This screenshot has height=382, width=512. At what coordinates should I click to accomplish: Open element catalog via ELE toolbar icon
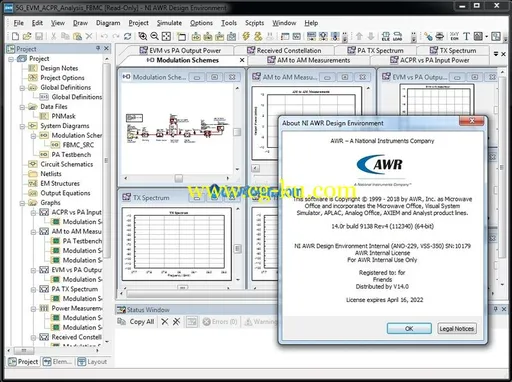pos(386,36)
